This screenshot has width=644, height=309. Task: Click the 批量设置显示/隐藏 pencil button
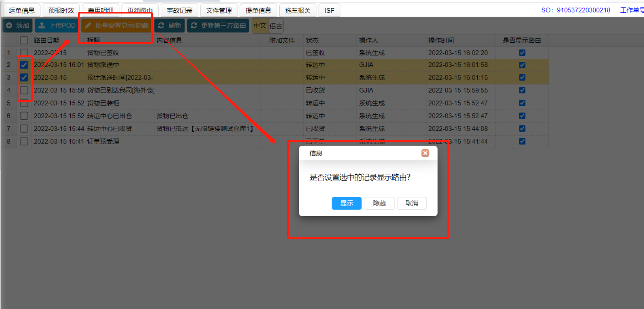pyautogui.click(x=117, y=26)
